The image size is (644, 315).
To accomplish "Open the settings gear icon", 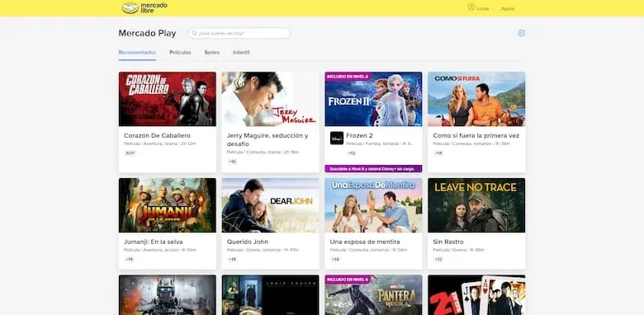I will click(521, 33).
